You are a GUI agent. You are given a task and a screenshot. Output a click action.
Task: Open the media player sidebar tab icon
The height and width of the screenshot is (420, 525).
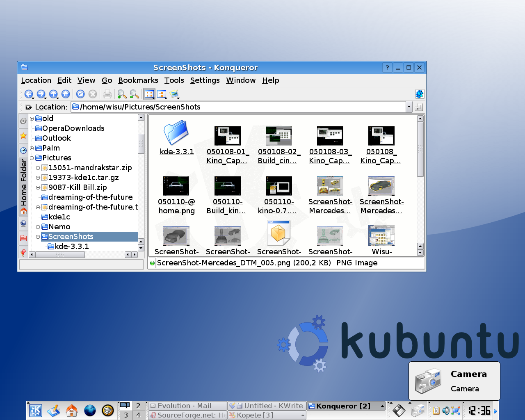tap(23, 121)
